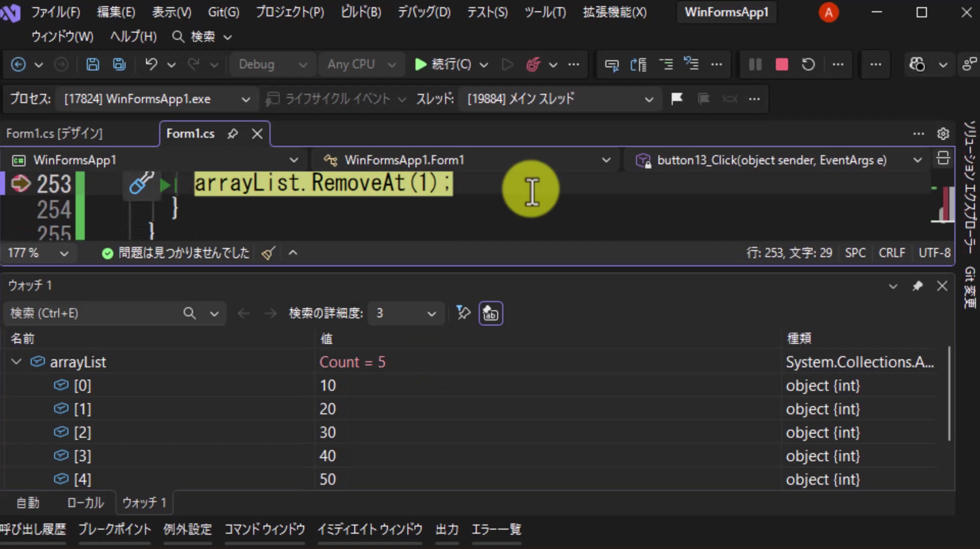
Task: Switch to the Form1.cs [デザイン] tab
Action: click(55, 134)
